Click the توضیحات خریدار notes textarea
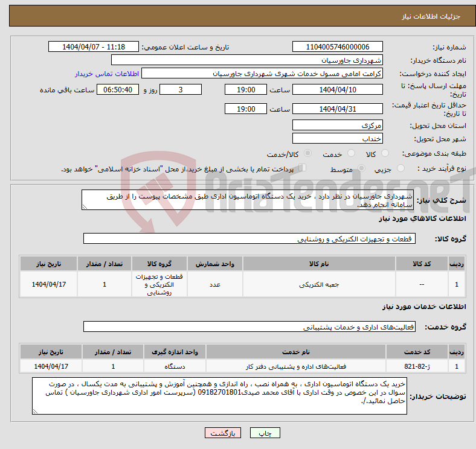Image resolution: width=476 pixels, height=449 pixels. 219,396
